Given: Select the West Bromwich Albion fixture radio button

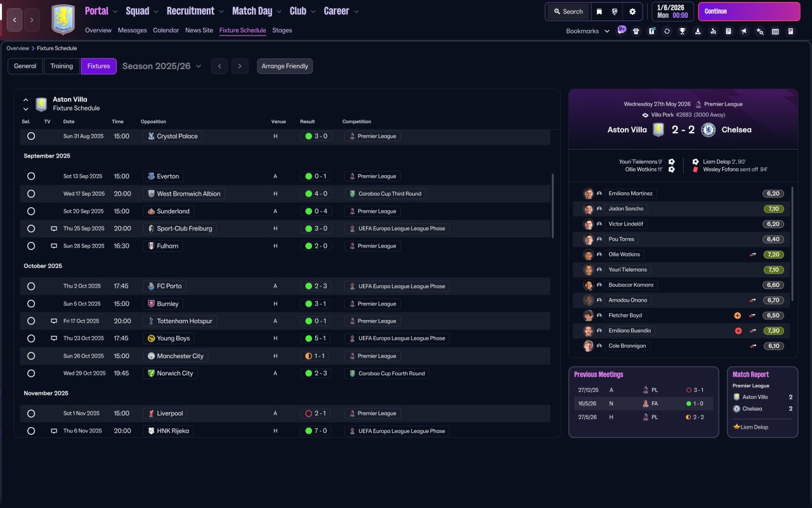Looking at the screenshot, I should click(31, 194).
